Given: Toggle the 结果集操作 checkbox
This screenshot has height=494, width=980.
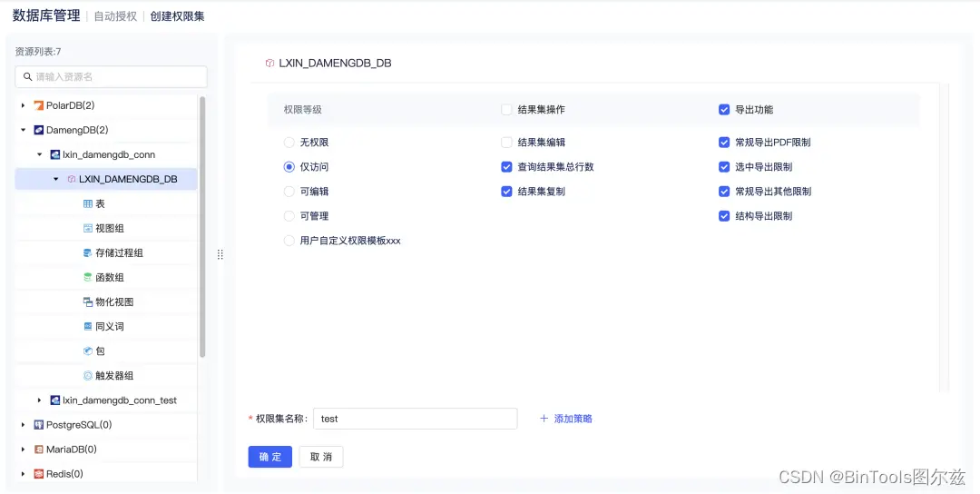Looking at the screenshot, I should pyautogui.click(x=507, y=110).
